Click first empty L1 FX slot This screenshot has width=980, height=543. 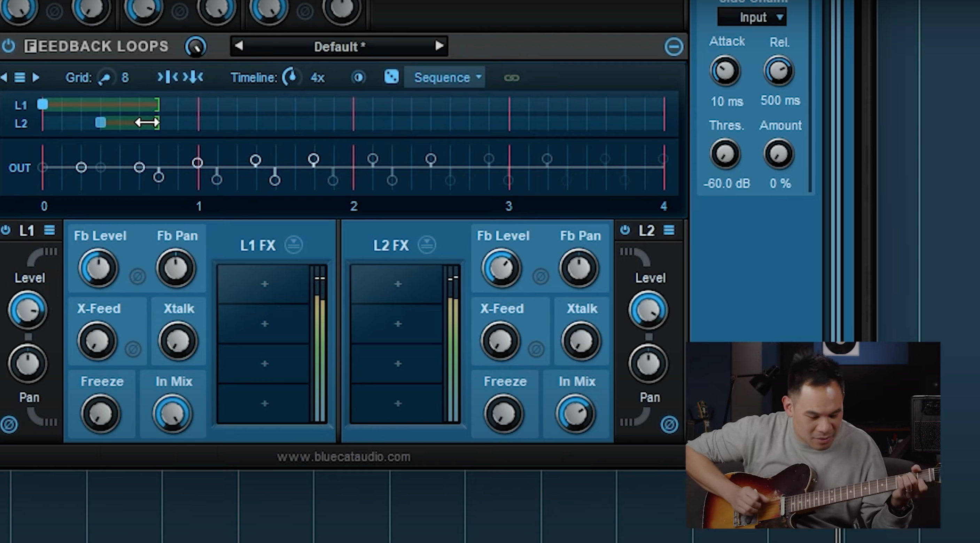pyautogui.click(x=264, y=284)
